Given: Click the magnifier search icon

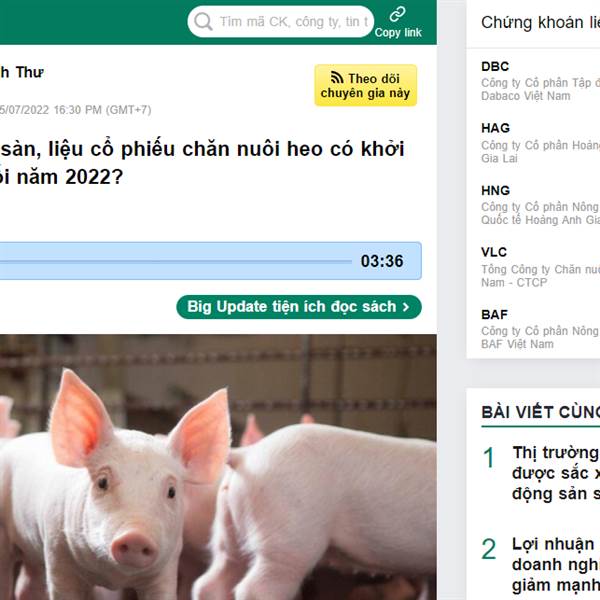Looking at the screenshot, I should pos(203,21).
